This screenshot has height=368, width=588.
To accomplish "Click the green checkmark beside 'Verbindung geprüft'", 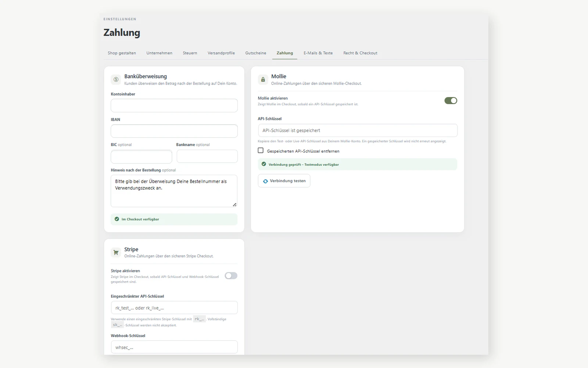I will click(263, 164).
